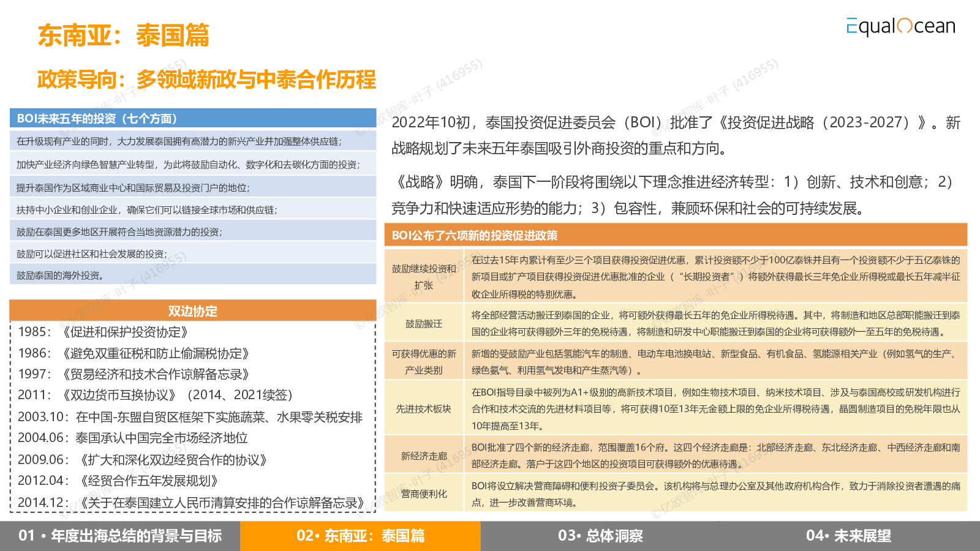This screenshot has height=551, width=980.
Task: Select row 提升泰国作为区域商业中心
Action: (193, 187)
